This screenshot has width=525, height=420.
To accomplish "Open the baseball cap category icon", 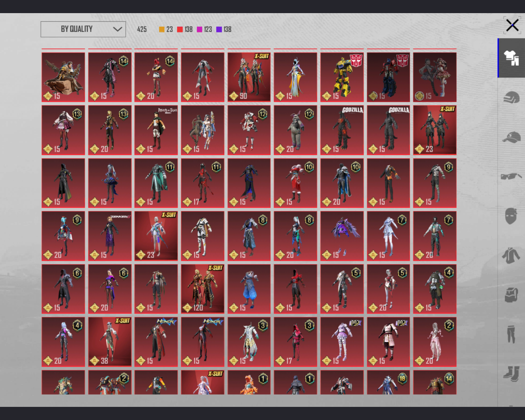I will 511,137.
